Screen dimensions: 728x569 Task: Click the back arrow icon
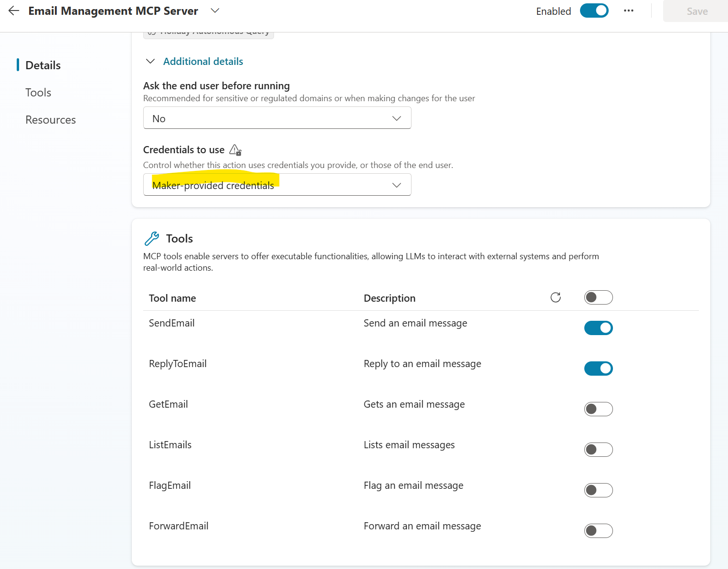click(x=13, y=11)
